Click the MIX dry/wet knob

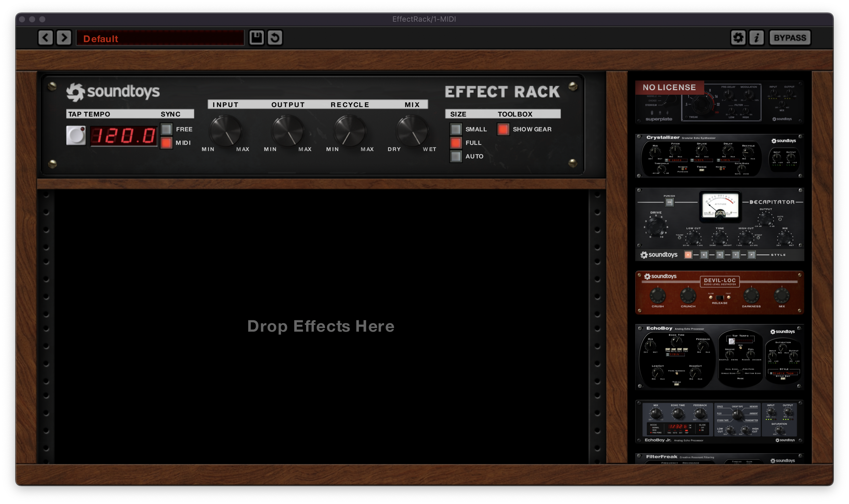click(412, 131)
